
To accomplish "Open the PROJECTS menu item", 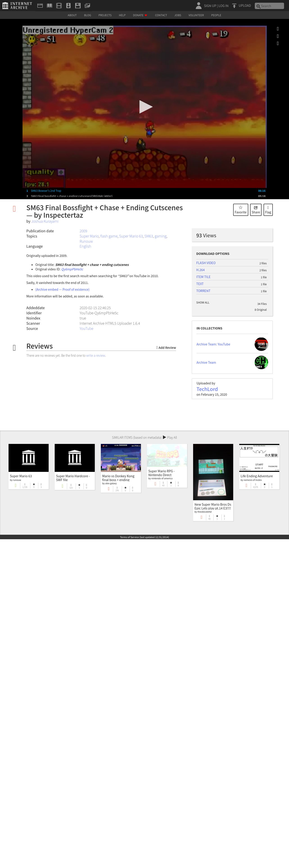I will click(105, 15).
